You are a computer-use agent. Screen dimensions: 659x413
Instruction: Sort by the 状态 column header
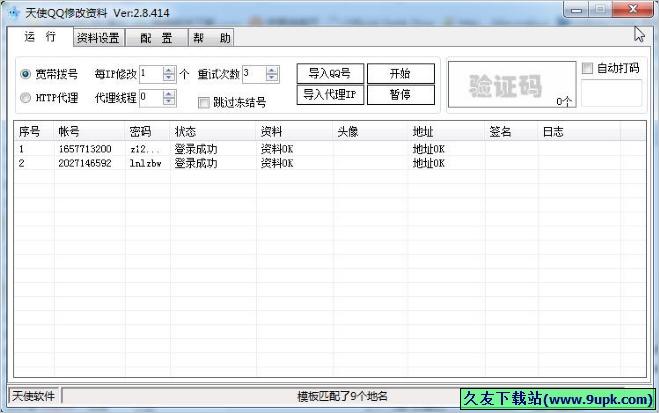tap(213, 132)
